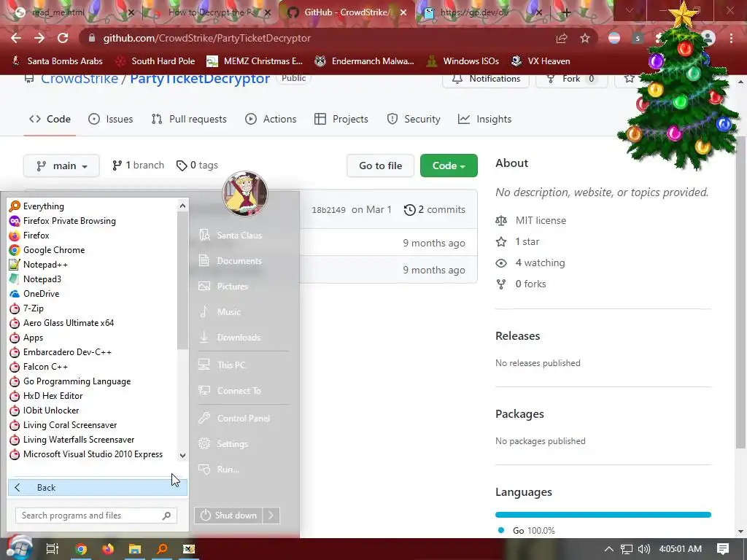
Task: Open Settings from start menu
Action: [224, 444]
